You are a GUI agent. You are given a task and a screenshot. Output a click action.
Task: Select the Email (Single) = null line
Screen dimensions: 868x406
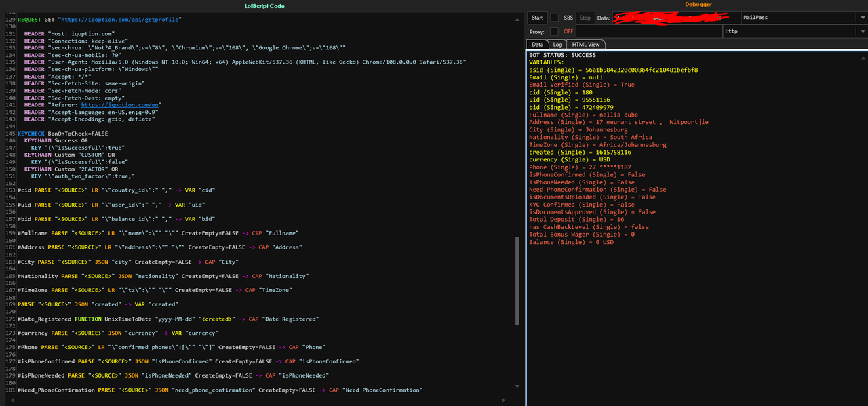coord(566,77)
